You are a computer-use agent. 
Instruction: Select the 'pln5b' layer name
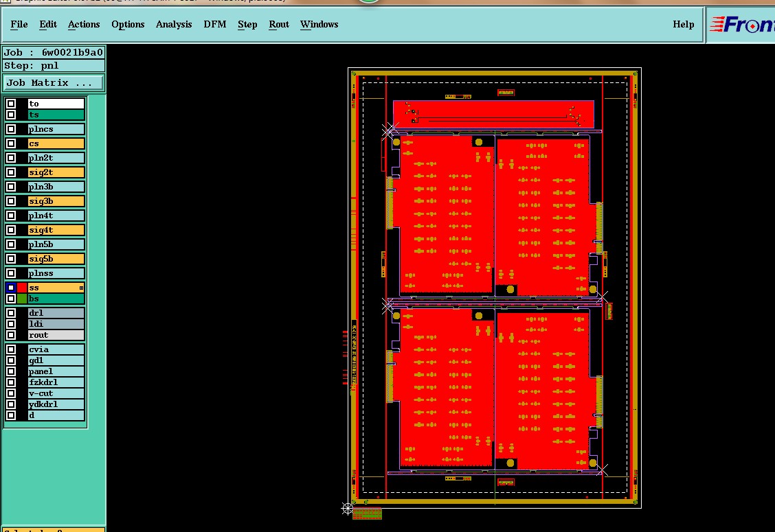click(x=56, y=244)
